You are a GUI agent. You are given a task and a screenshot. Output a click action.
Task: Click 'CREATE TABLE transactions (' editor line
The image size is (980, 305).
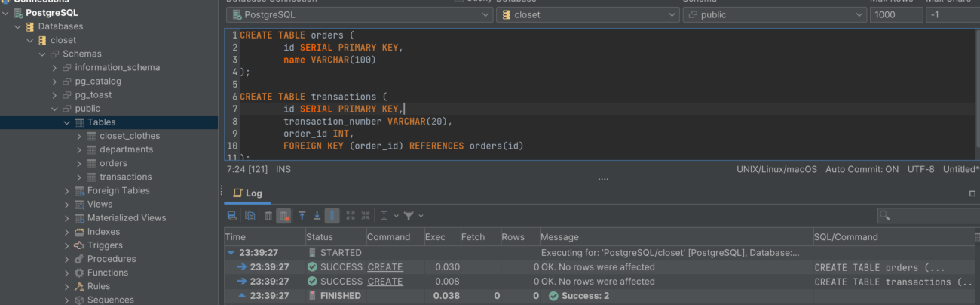coord(313,97)
